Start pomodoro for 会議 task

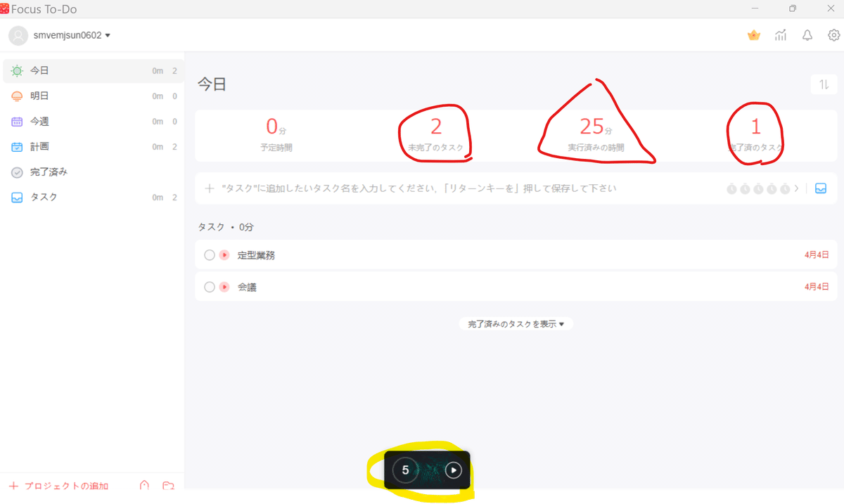click(224, 287)
